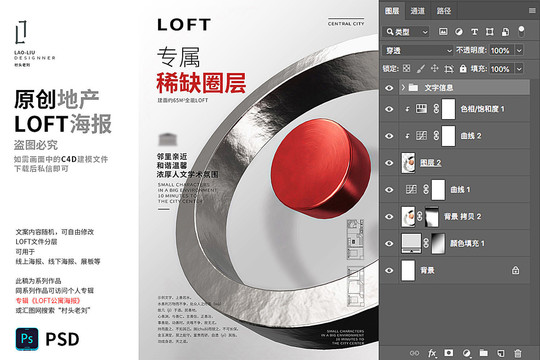Open the 不透明度 slider arrow
The image size is (540, 360).
519,51
